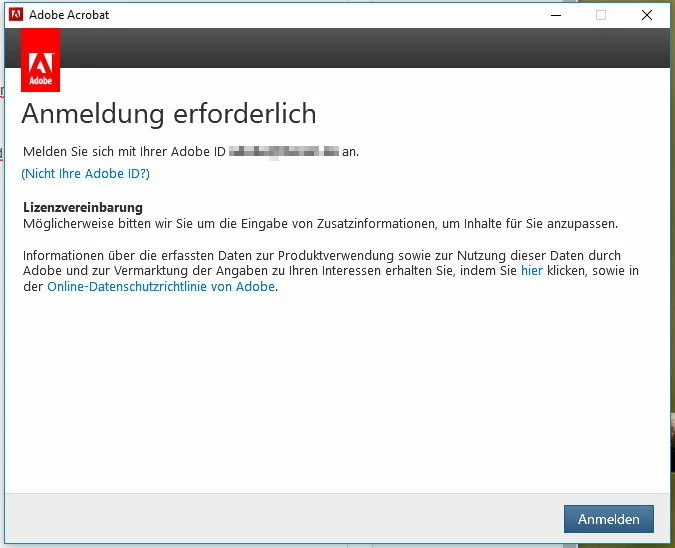Image resolution: width=675 pixels, height=548 pixels.
Task: Follow the 'hier' link about data usage
Action: pyautogui.click(x=532, y=270)
